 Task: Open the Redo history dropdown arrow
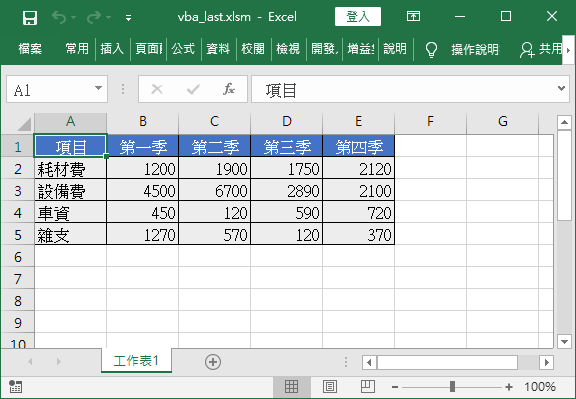point(108,17)
